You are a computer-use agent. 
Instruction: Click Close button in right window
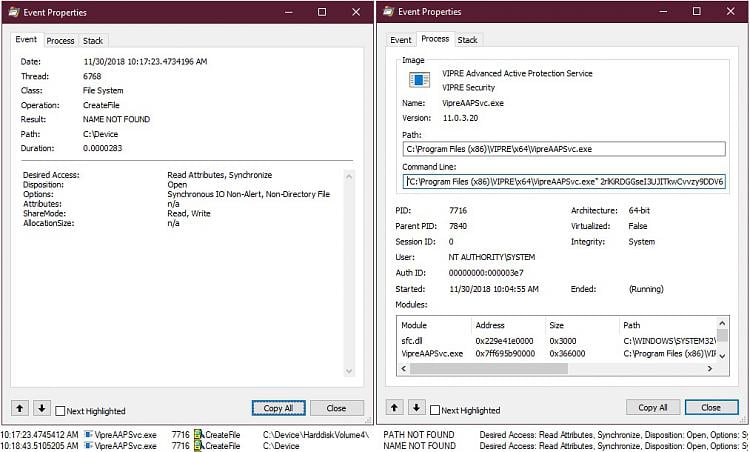click(711, 407)
